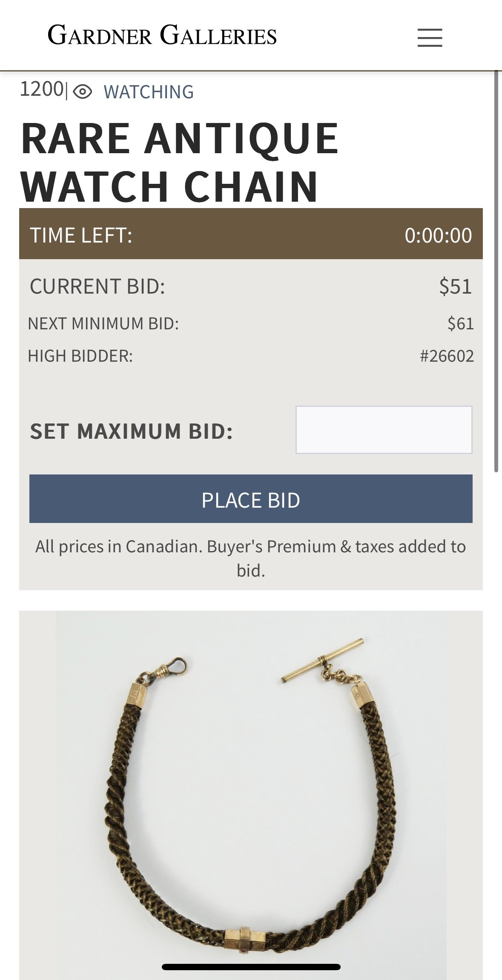Tap the home indicator bar at bottom

[251, 967]
